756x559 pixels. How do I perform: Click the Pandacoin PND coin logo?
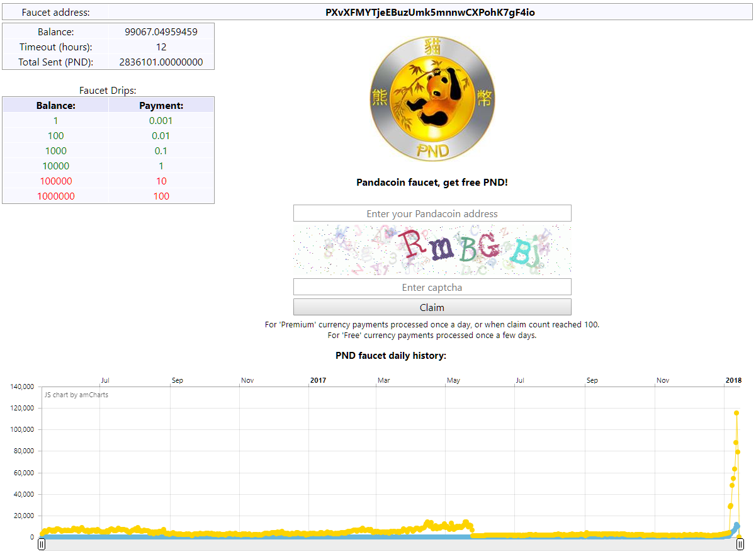432,98
